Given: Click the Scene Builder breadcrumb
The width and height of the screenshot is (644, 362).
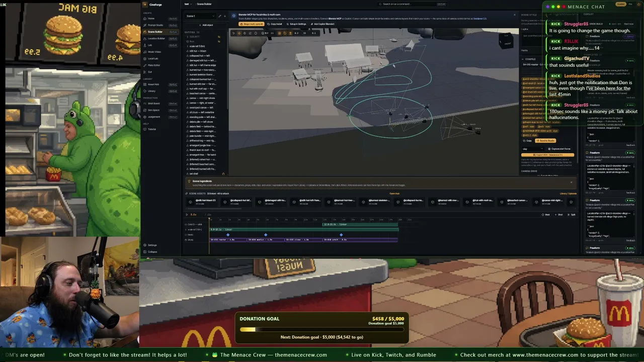Looking at the screenshot, I should click(x=204, y=4).
